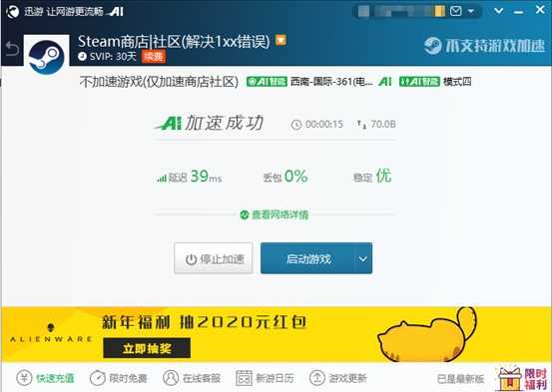
Task: Click the back arrow icon
Action: click(12, 49)
